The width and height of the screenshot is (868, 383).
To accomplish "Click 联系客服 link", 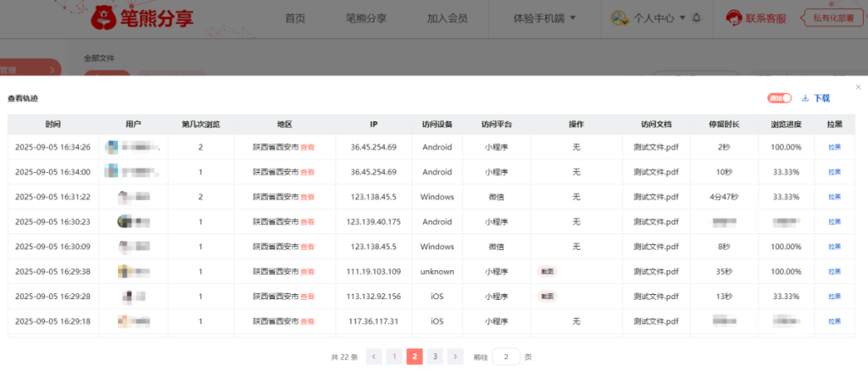I will tap(765, 19).
